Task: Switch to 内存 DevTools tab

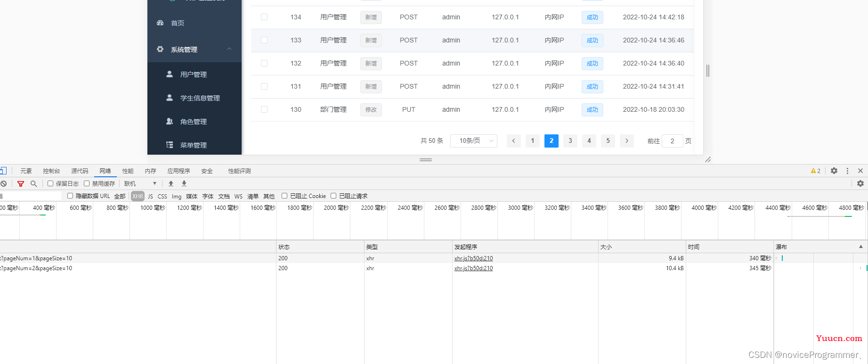Action: click(150, 171)
